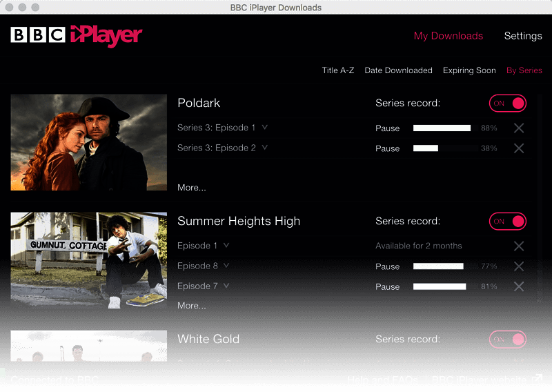Sort by Date Downloaded
The width and height of the screenshot is (552, 392).
[x=398, y=70]
